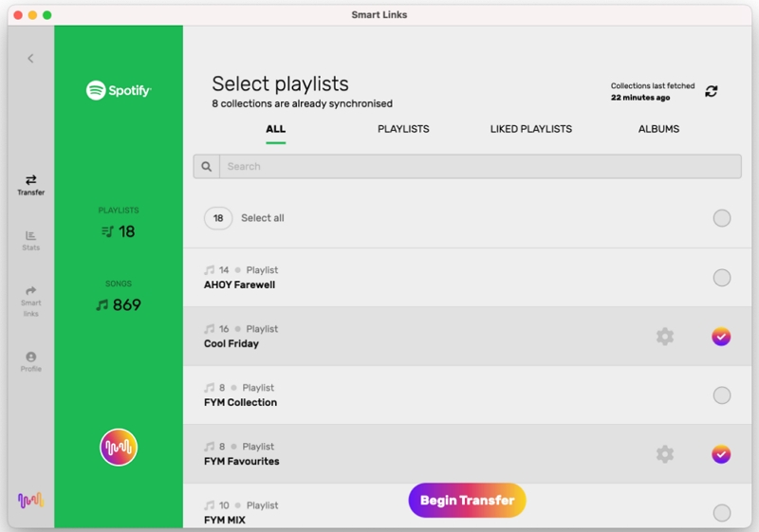Viewport: 759px width, 532px height.
Task: Click the playlist Search field
Action: 479,167
